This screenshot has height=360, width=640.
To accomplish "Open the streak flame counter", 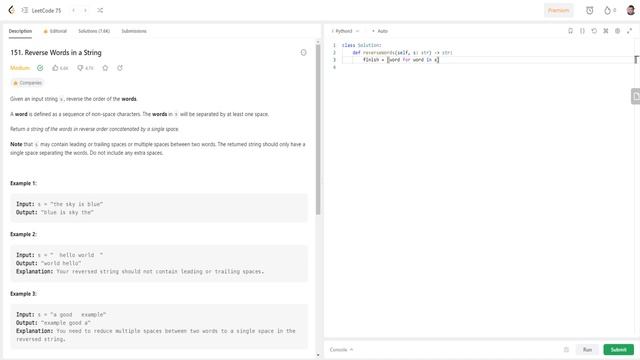I will pos(610,11).
